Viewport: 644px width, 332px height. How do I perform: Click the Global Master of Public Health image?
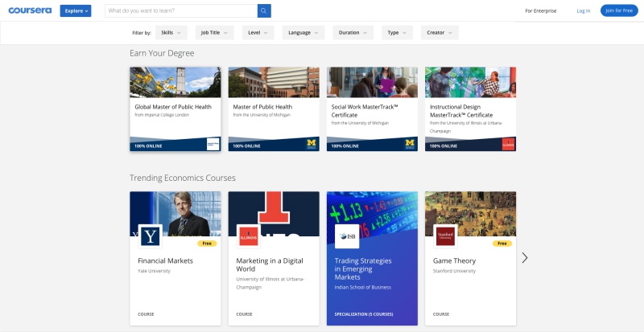(175, 82)
